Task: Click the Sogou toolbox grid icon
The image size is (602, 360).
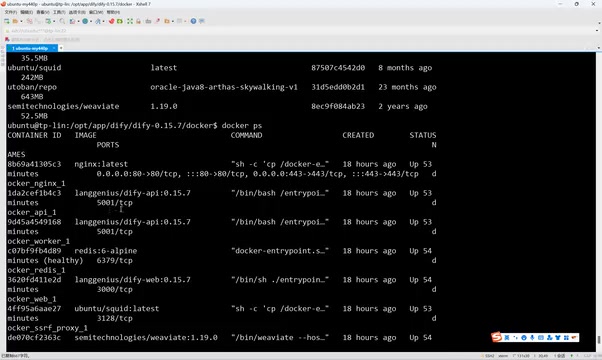Action: [566, 337]
